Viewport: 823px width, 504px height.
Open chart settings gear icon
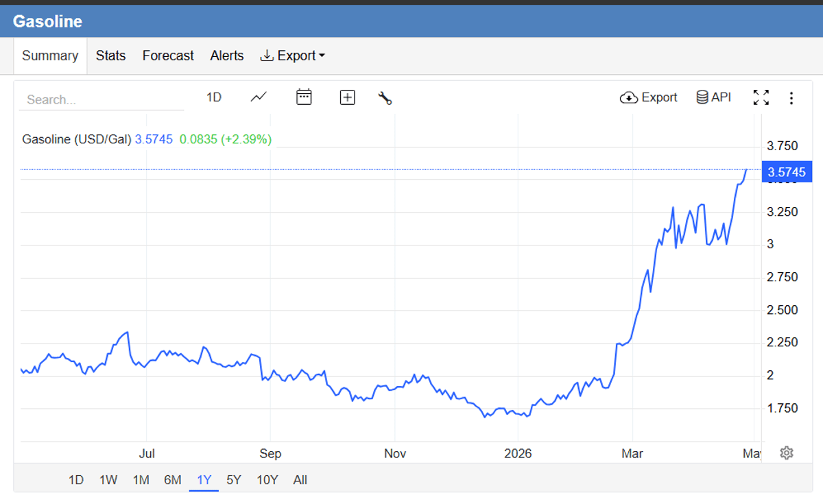click(787, 453)
